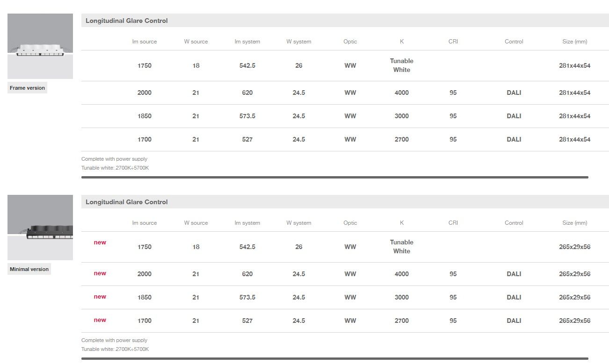Click 265x29x56 size in Minimal Tunable White row
This screenshot has height=364, width=609.
574,247
